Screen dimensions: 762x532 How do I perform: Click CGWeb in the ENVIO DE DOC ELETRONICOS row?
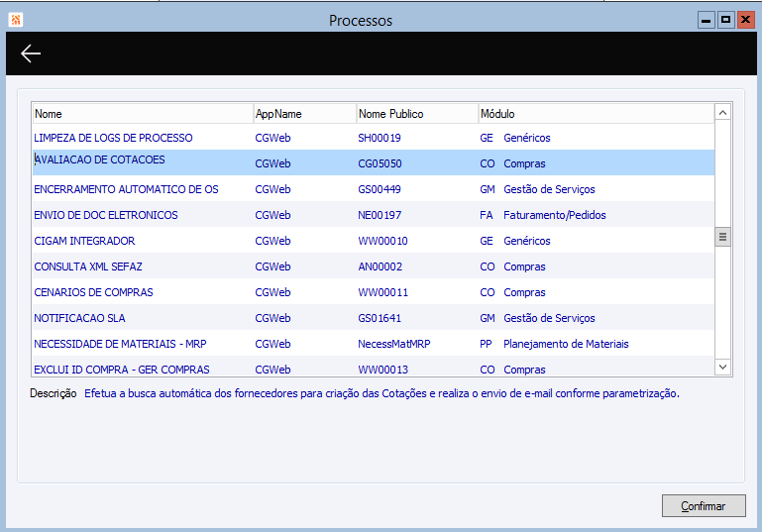[x=272, y=215]
